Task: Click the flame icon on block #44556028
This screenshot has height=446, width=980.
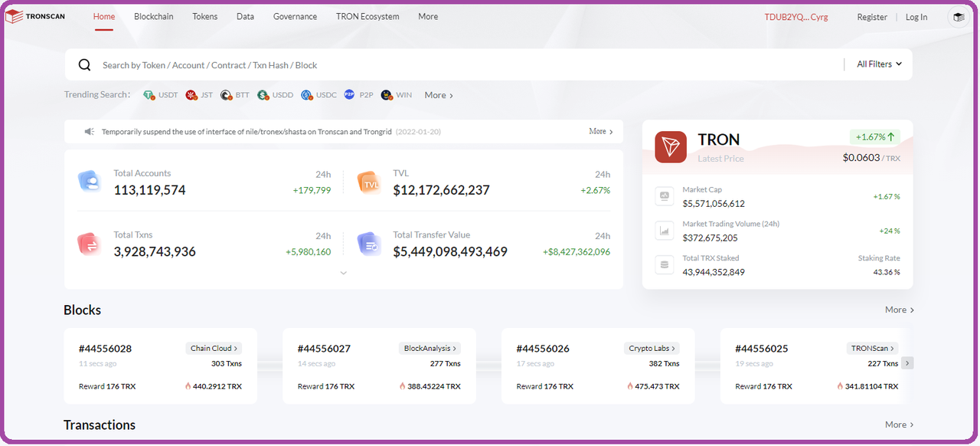Action: click(x=189, y=386)
